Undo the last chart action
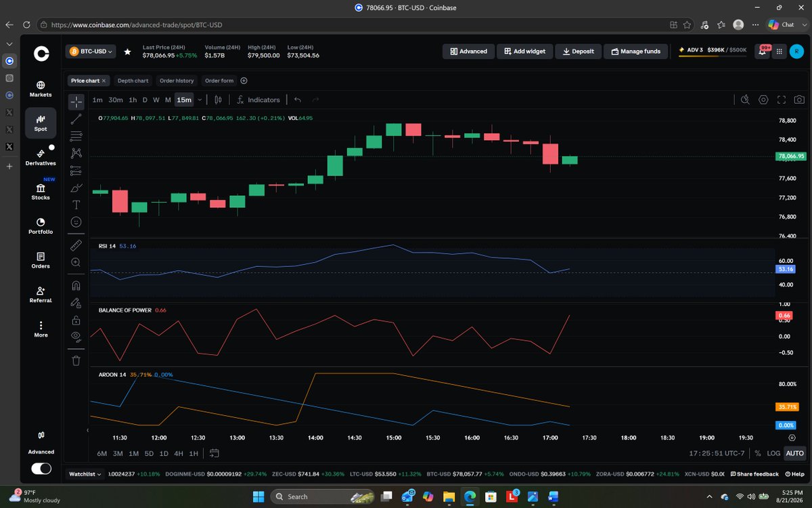This screenshot has width=812, height=508. click(x=298, y=100)
